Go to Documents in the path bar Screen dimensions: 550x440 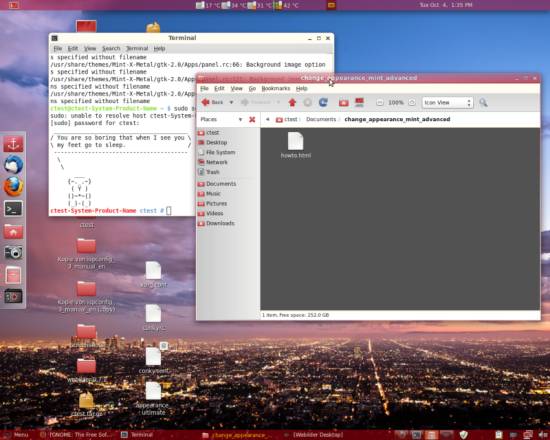click(321, 119)
